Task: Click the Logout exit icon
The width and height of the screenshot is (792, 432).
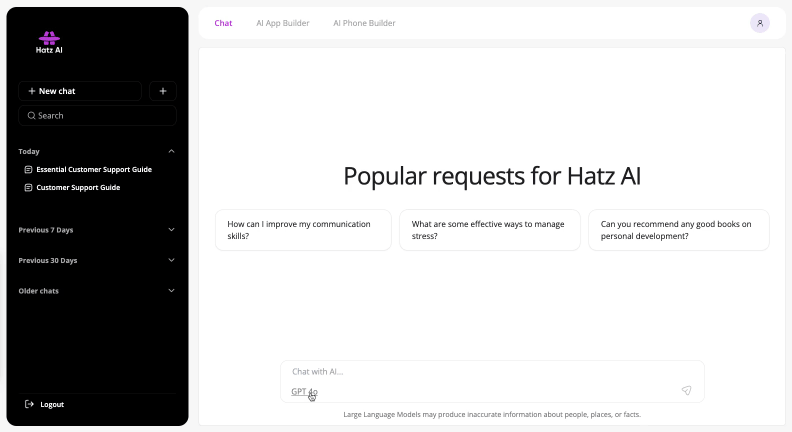Action: pyautogui.click(x=29, y=404)
